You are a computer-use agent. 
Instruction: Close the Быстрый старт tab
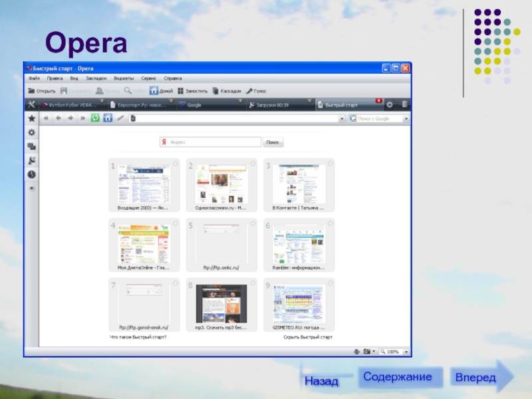(x=379, y=101)
